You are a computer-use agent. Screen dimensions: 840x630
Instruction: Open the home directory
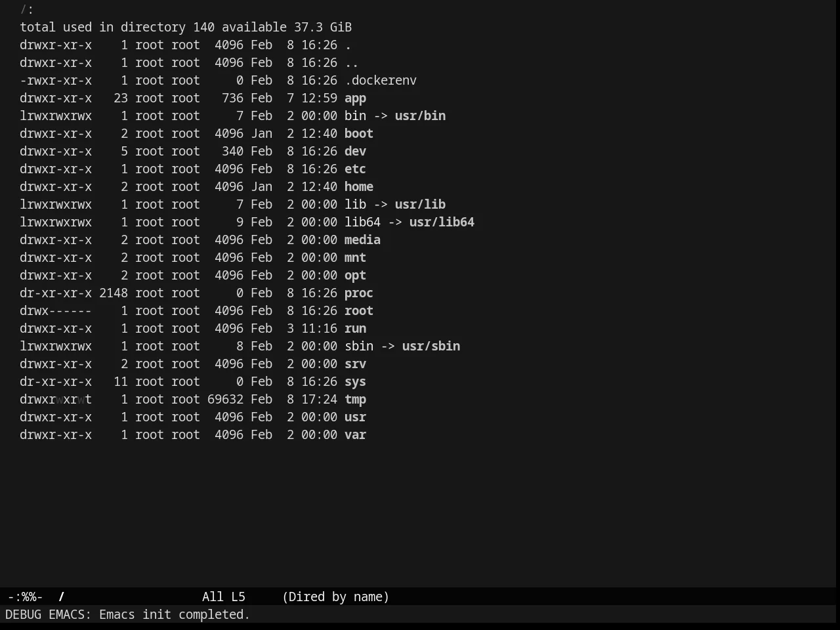point(359,187)
